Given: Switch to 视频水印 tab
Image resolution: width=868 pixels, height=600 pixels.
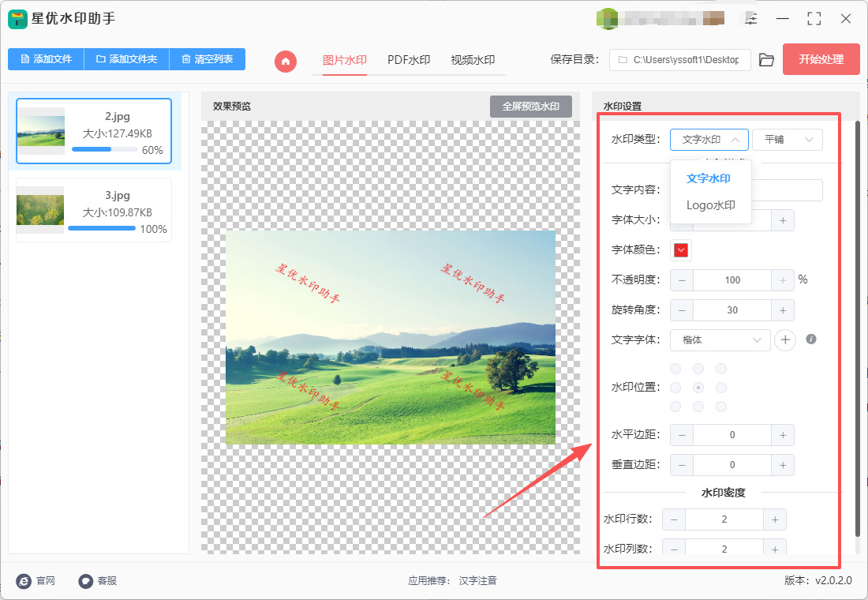Looking at the screenshot, I should coord(473,60).
